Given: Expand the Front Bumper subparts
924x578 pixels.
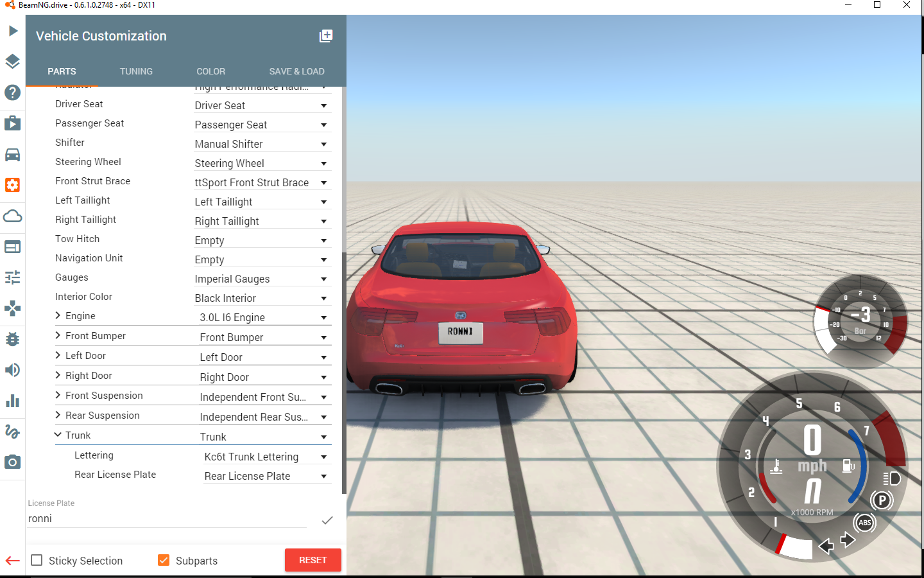Looking at the screenshot, I should (x=58, y=335).
